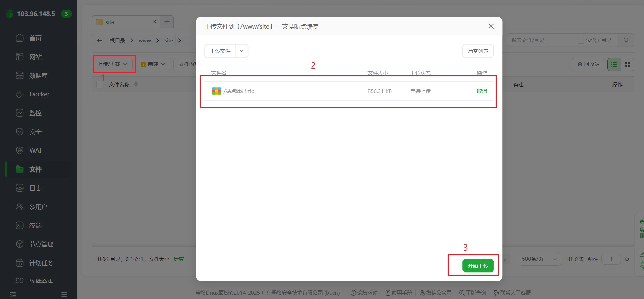Screen dimensions: 644x299
Task: Expand the upload file type dropdown arrow
Action: 242,51
